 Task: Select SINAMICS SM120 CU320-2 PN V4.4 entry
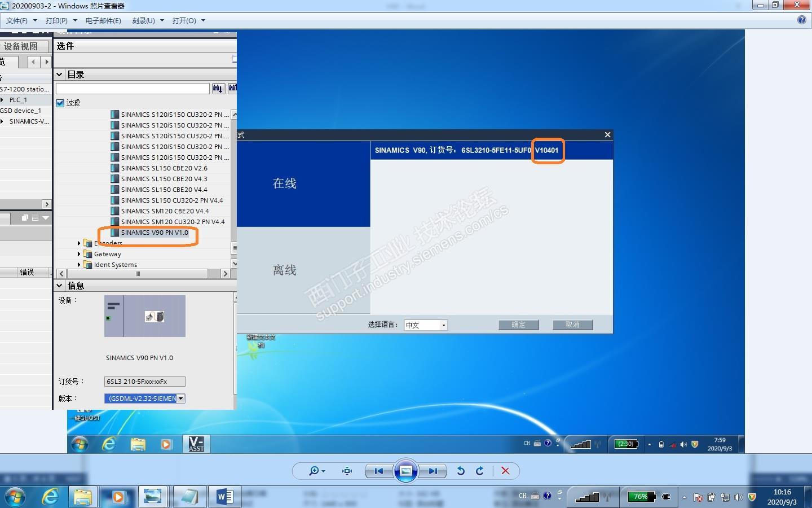[x=173, y=222]
